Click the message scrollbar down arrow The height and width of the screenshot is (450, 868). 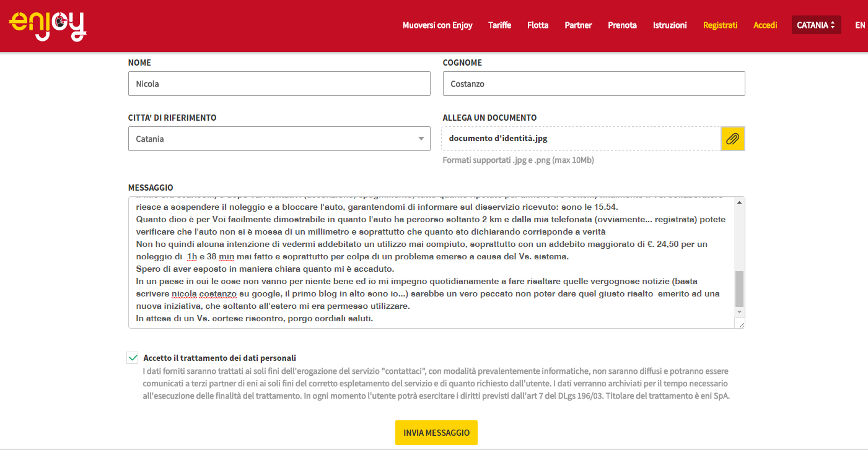click(739, 312)
